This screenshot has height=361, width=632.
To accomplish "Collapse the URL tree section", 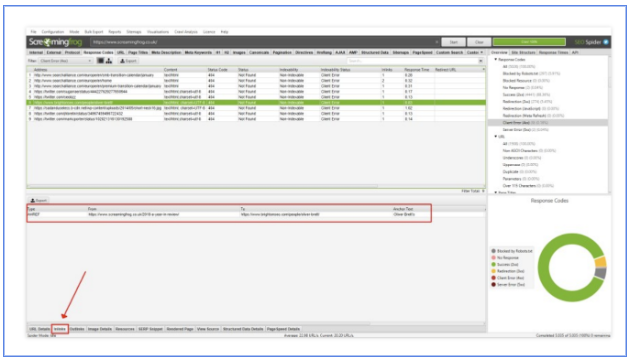I will (496, 137).
